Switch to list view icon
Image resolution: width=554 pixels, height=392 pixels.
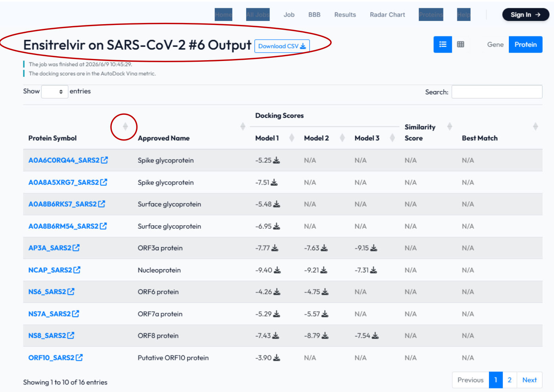pyautogui.click(x=443, y=44)
